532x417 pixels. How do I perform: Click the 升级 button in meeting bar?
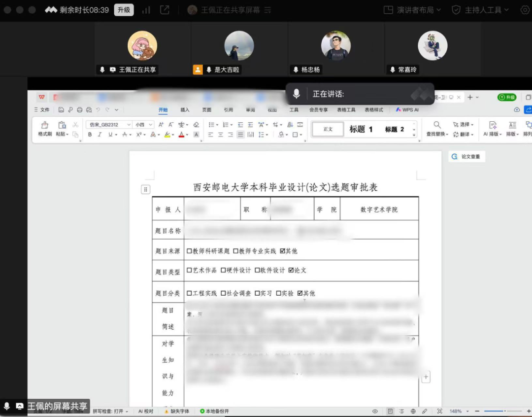coord(124,10)
